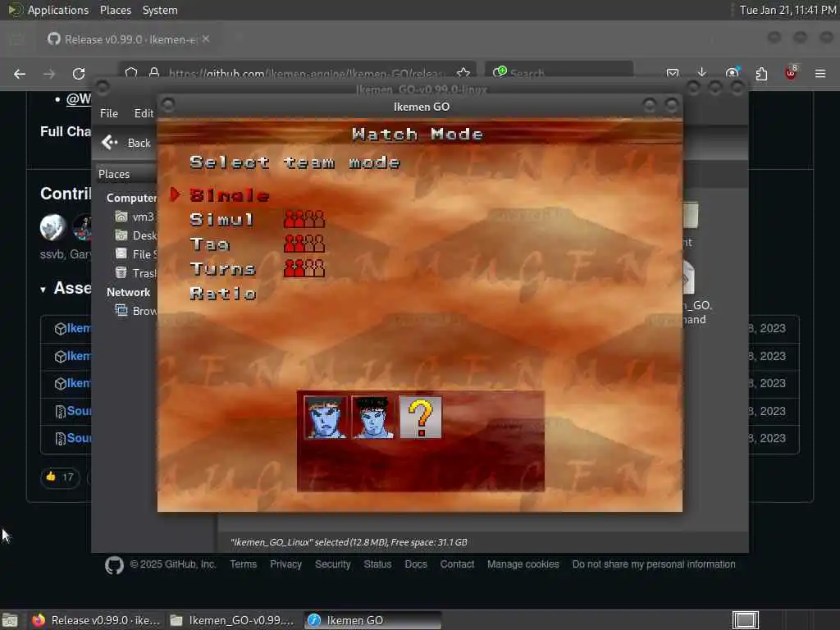Choose Turns team mode option
This screenshot has height=630, width=840.
(222, 268)
